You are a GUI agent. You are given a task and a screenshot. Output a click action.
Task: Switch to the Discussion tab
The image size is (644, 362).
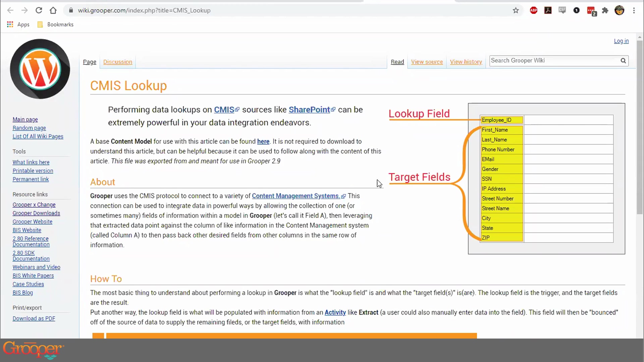tap(117, 62)
